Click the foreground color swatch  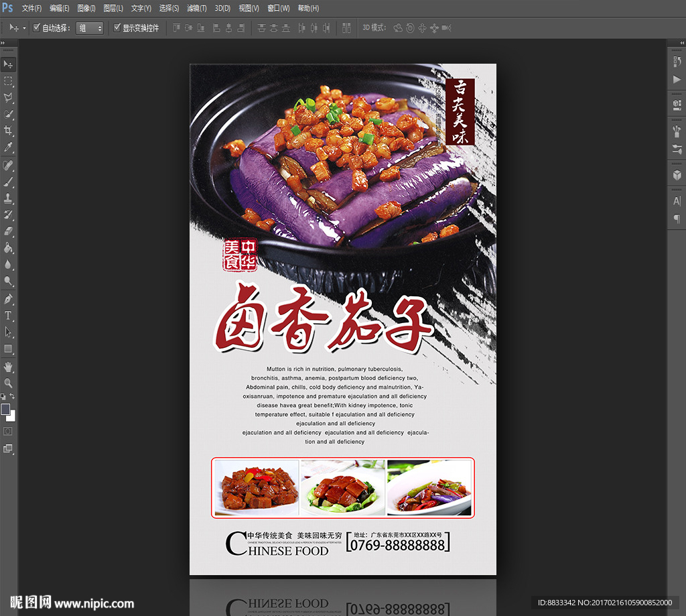pos(5,409)
